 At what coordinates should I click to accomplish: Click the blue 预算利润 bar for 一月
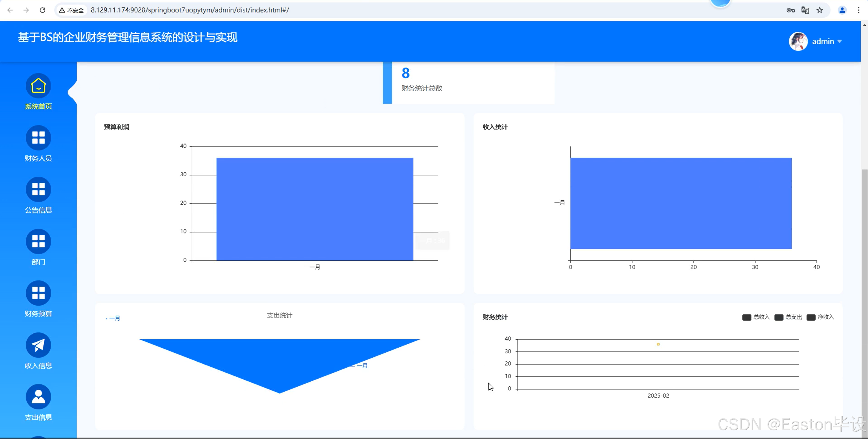(x=314, y=209)
